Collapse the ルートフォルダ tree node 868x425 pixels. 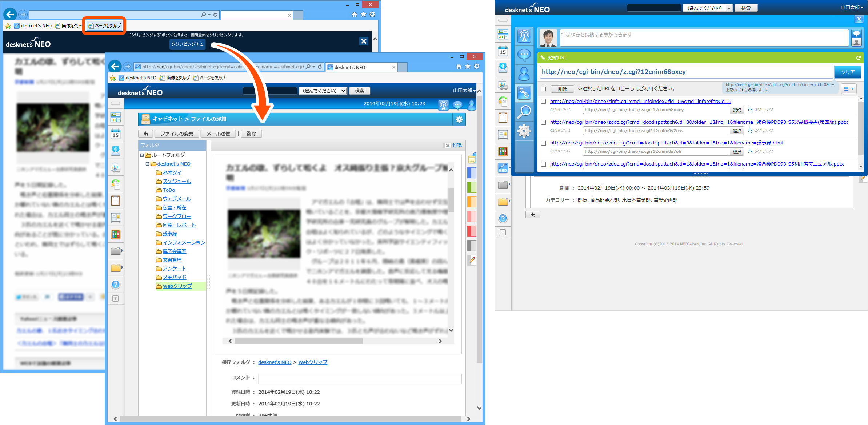[142, 155]
